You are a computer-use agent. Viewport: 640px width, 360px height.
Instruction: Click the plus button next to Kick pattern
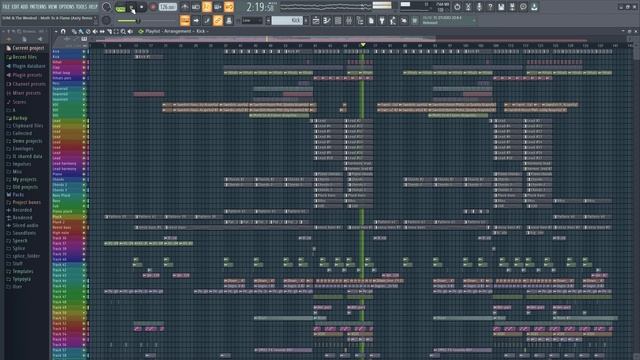coord(307,20)
